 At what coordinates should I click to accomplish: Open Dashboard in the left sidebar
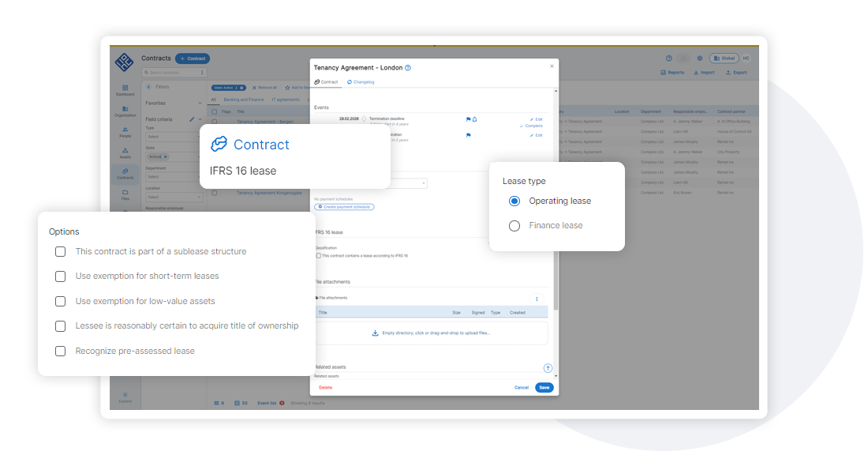125,90
